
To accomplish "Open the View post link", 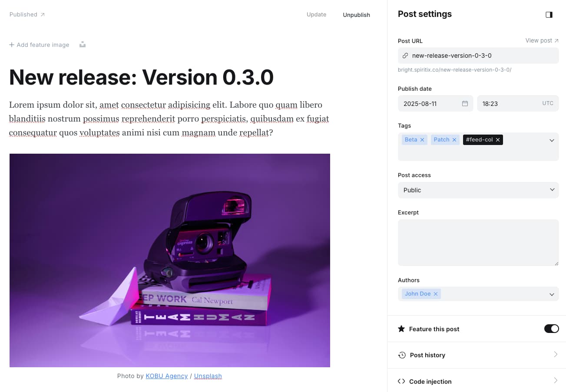I will click(x=542, y=40).
